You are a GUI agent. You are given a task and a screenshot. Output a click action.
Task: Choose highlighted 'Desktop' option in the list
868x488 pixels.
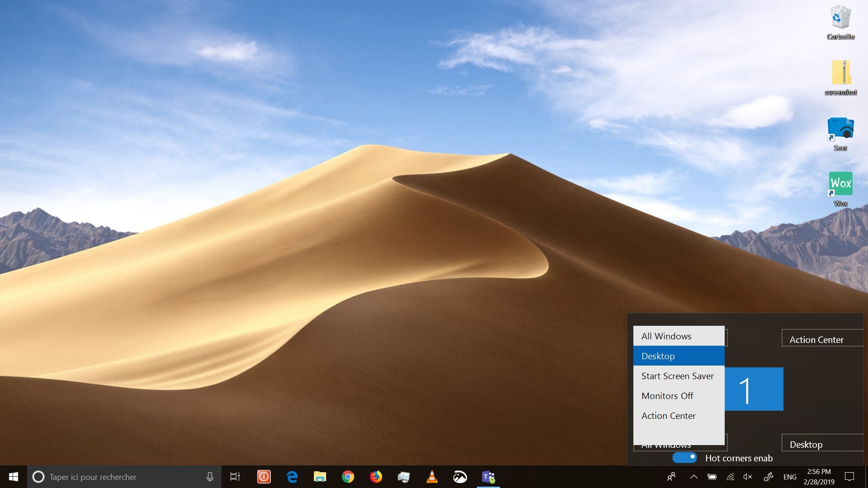point(679,356)
